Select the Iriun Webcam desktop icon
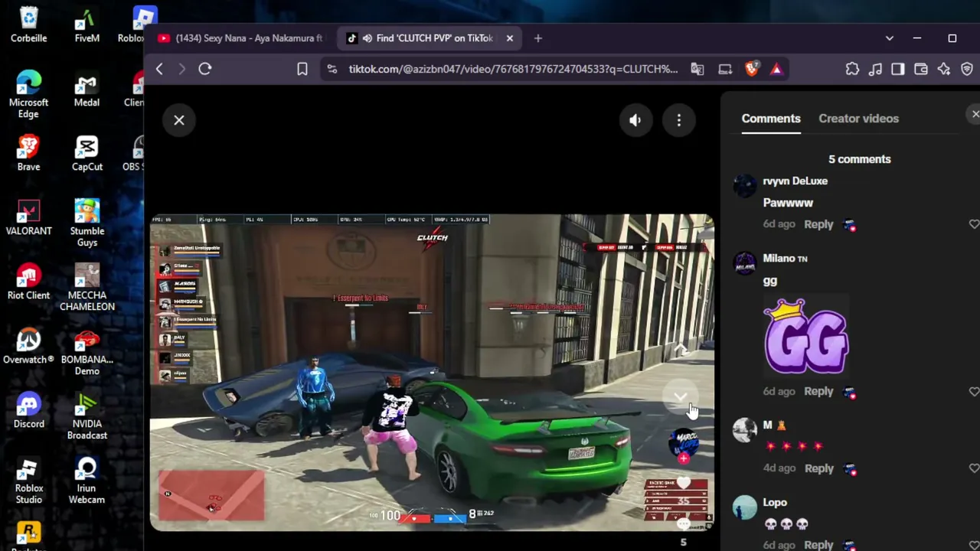 (87, 480)
